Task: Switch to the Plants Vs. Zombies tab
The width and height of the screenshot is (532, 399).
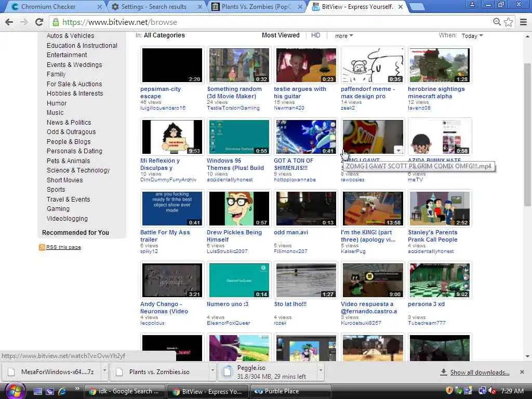Action: [256, 6]
